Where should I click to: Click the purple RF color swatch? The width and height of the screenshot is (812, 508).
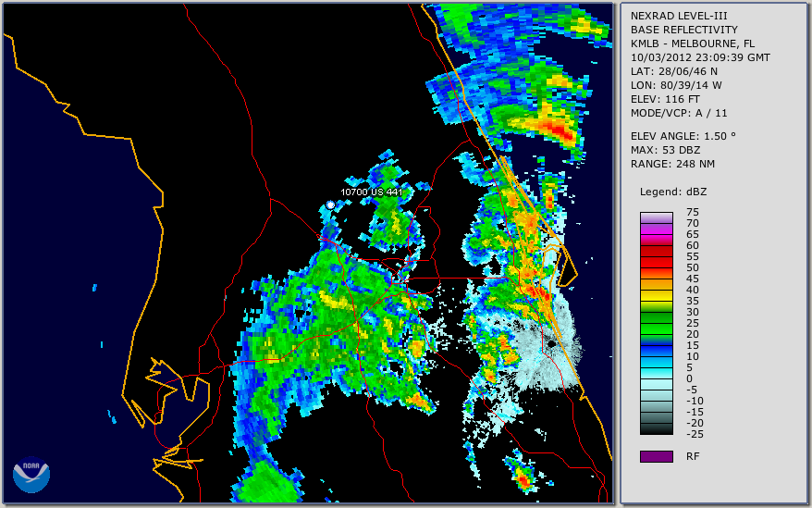(656, 456)
